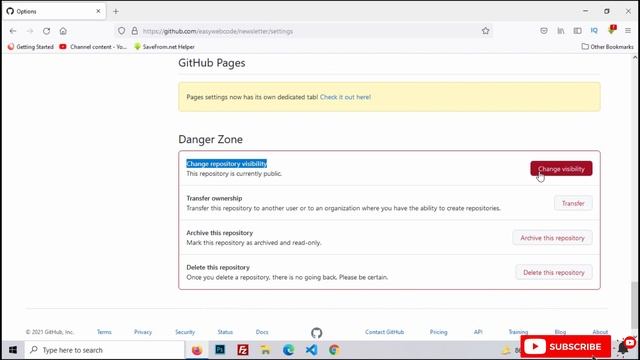
Task: Open the Pocket save icon
Action: click(x=544, y=31)
